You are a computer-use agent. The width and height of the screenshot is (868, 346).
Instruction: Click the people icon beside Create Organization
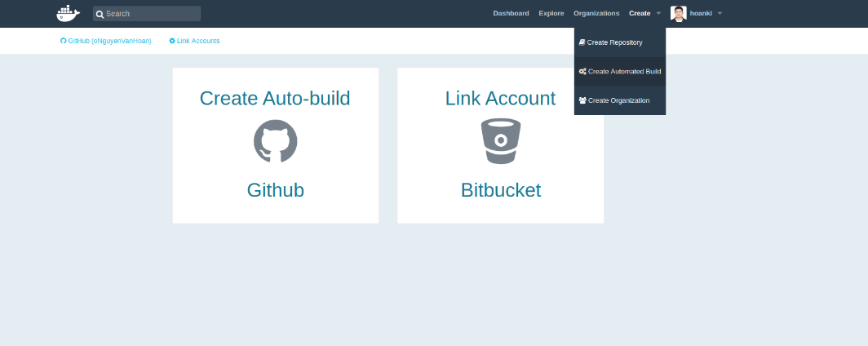click(x=582, y=100)
